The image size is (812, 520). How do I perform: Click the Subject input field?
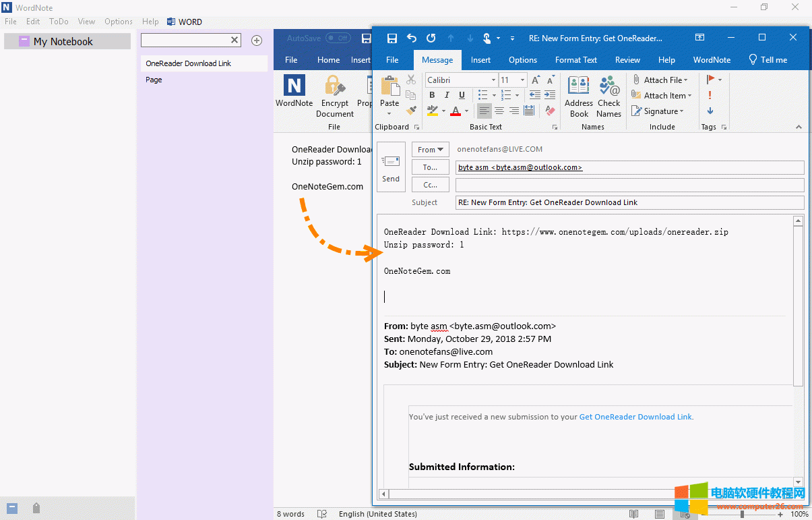point(629,202)
